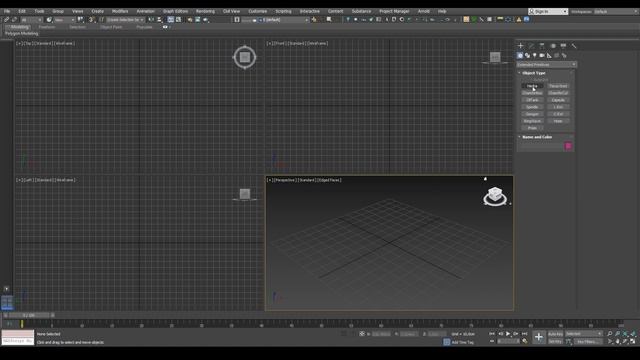640x360 pixels.
Task: Open the Graph Editors menu
Action: click(x=176, y=11)
